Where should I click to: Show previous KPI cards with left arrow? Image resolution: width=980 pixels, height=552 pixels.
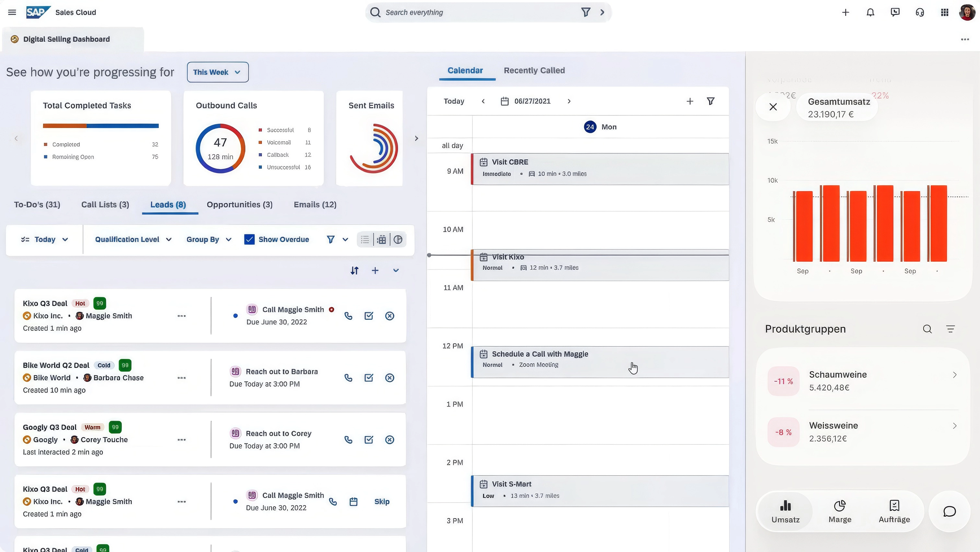tap(16, 138)
